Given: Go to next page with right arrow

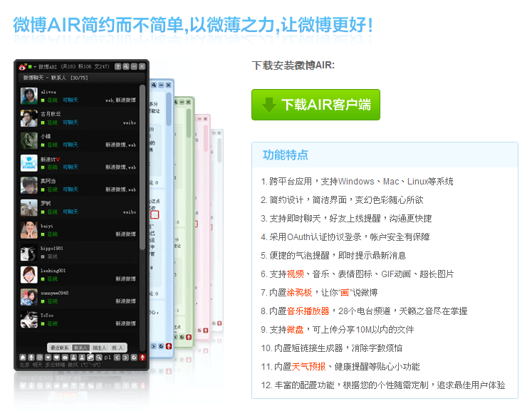Looking at the screenshot, I should tap(125, 358).
